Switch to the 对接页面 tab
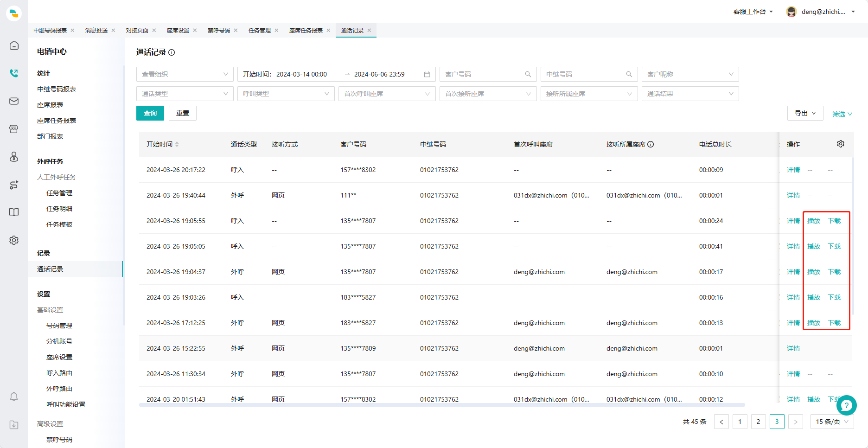 click(137, 30)
